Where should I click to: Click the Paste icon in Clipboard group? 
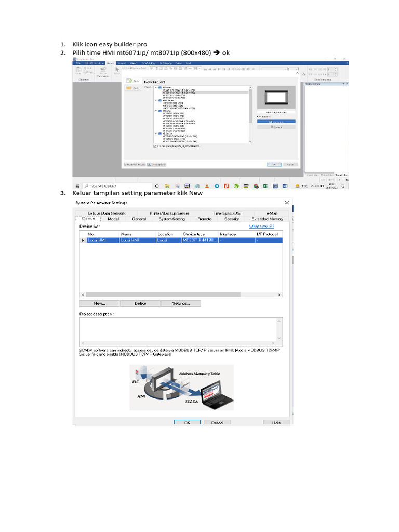tap(78, 70)
